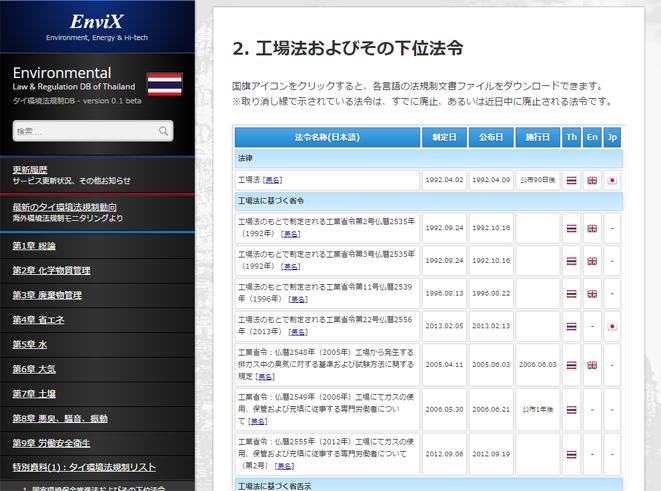661x491 pixels.
Task: Download English file for 仏暦2548年 ministerial order
Action: pyautogui.click(x=592, y=366)
